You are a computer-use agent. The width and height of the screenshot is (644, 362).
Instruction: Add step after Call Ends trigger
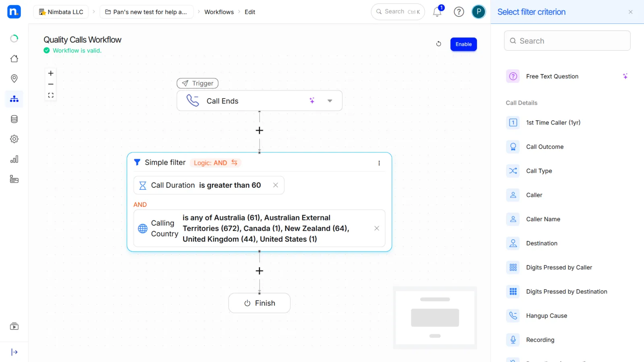[x=260, y=130]
